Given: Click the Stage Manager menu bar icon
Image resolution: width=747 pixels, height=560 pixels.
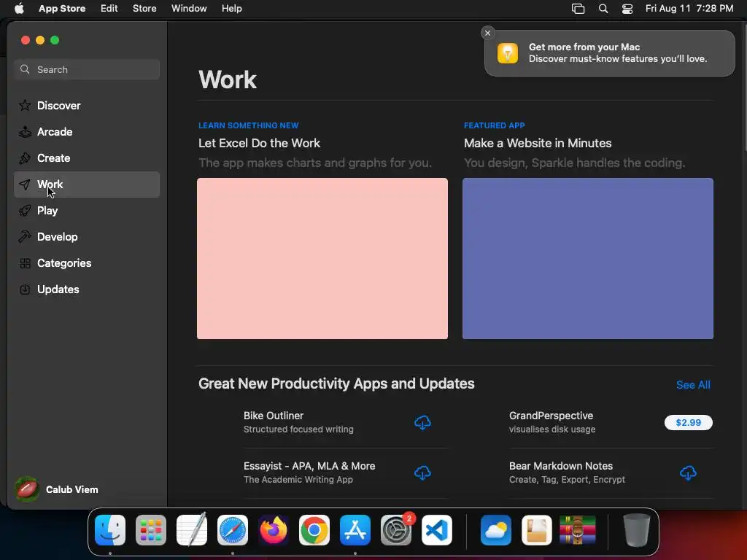Looking at the screenshot, I should point(578,9).
